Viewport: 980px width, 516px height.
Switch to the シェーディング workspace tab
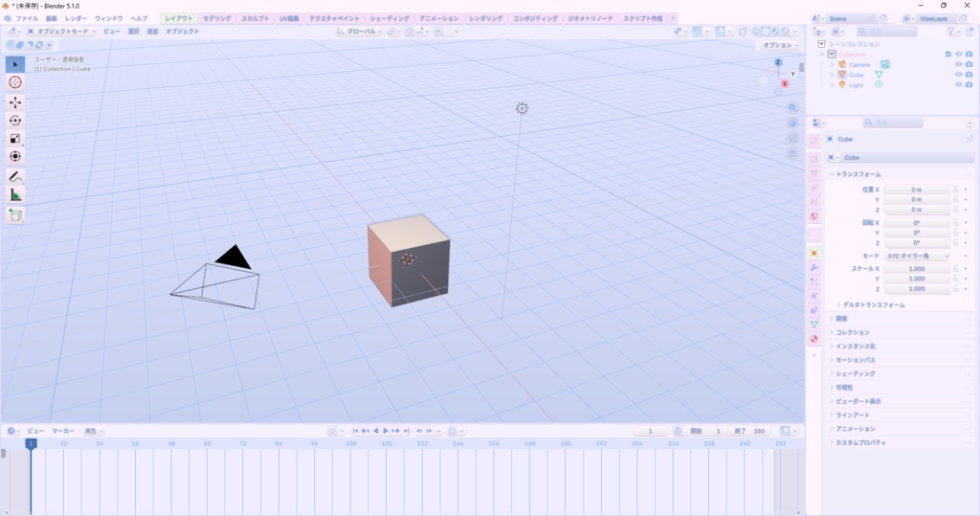click(x=390, y=19)
